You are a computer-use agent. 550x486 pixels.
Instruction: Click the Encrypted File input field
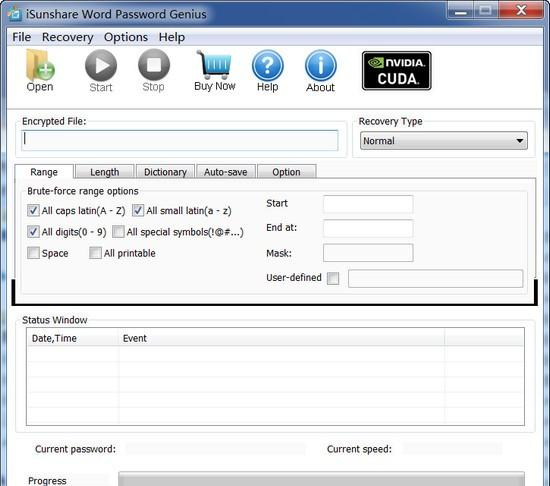pos(180,140)
